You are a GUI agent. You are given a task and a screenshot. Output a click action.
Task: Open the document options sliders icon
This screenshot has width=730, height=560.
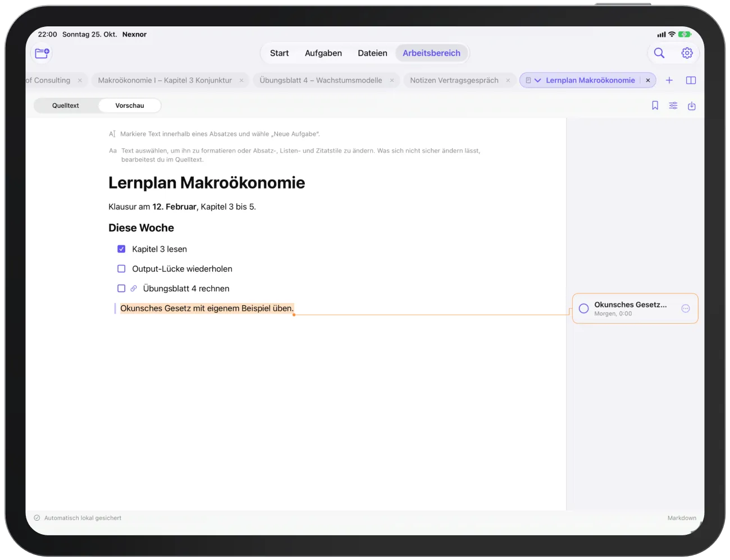tap(673, 105)
